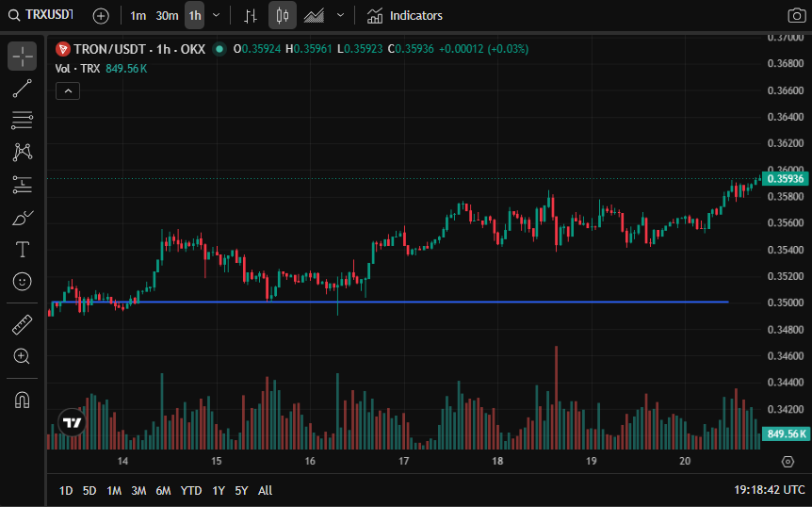Open the TRXUSDT symbol search
The width and height of the screenshot is (812, 507).
pyautogui.click(x=41, y=15)
